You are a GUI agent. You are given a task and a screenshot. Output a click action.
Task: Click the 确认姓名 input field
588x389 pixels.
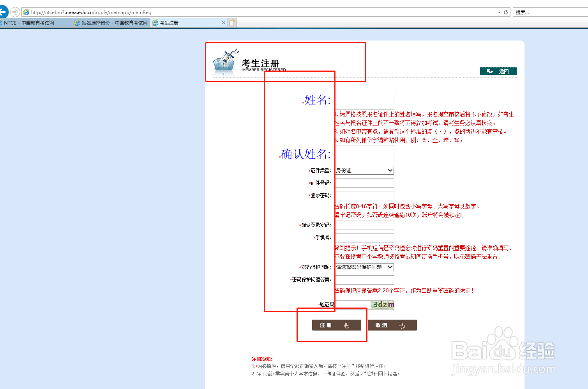pos(365,154)
